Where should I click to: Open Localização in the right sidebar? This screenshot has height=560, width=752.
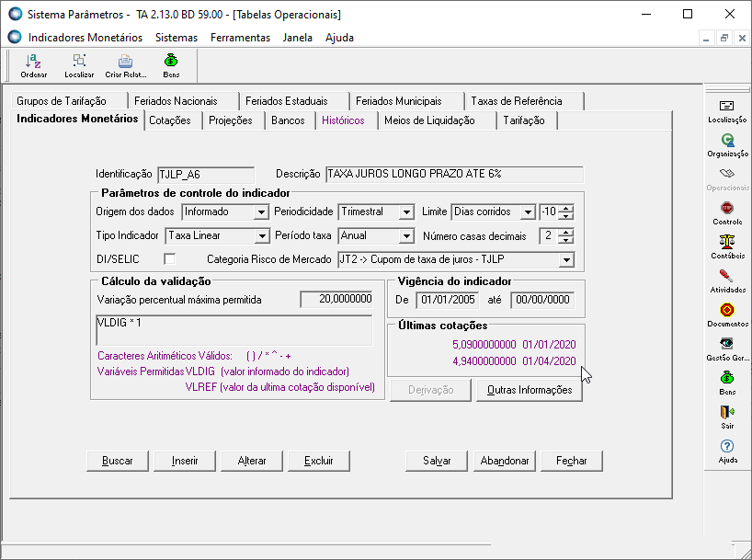(727, 111)
